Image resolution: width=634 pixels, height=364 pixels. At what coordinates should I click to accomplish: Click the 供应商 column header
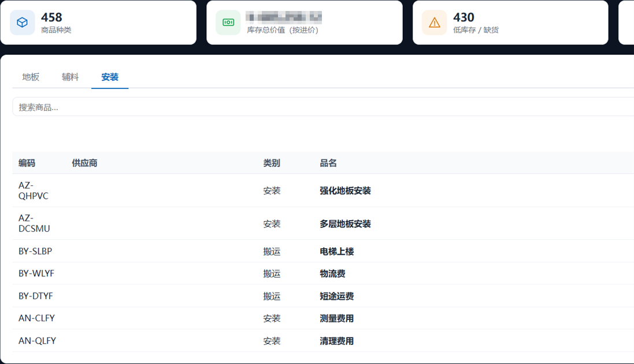pyautogui.click(x=84, y=163)
